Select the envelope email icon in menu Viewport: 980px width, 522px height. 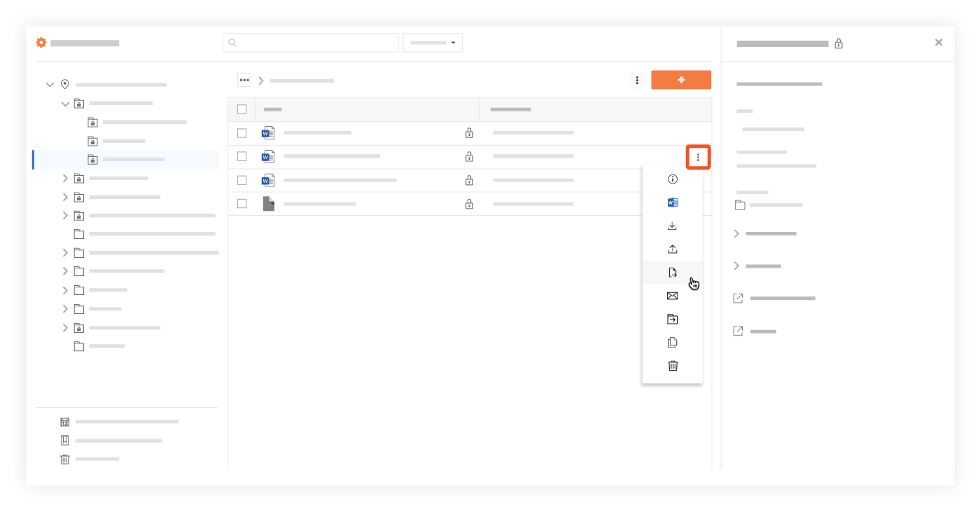(672, 296)
